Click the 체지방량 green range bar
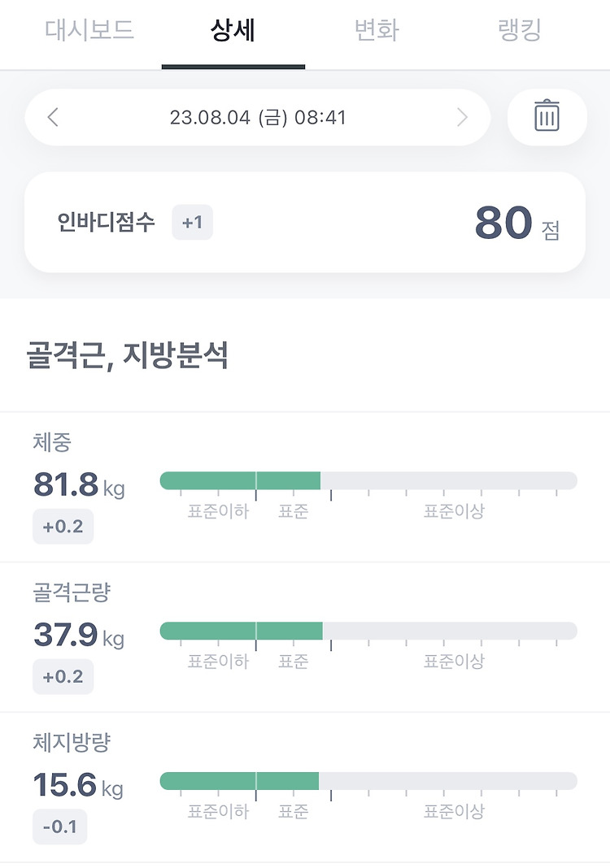This screenshot has width=610, height=868. point(239,781)
